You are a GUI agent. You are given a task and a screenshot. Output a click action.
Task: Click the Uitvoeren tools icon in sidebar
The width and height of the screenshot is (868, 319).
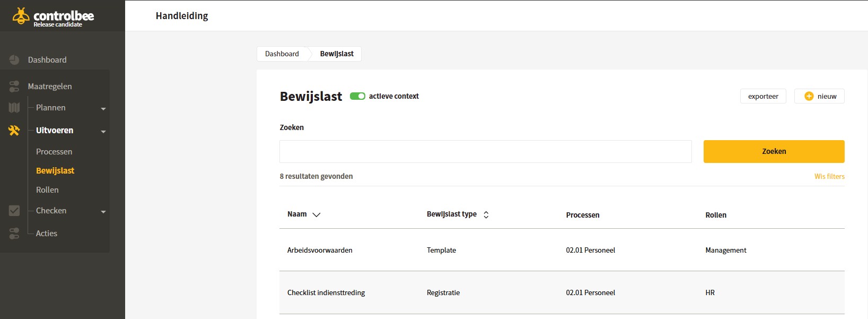tap(14, 130)
